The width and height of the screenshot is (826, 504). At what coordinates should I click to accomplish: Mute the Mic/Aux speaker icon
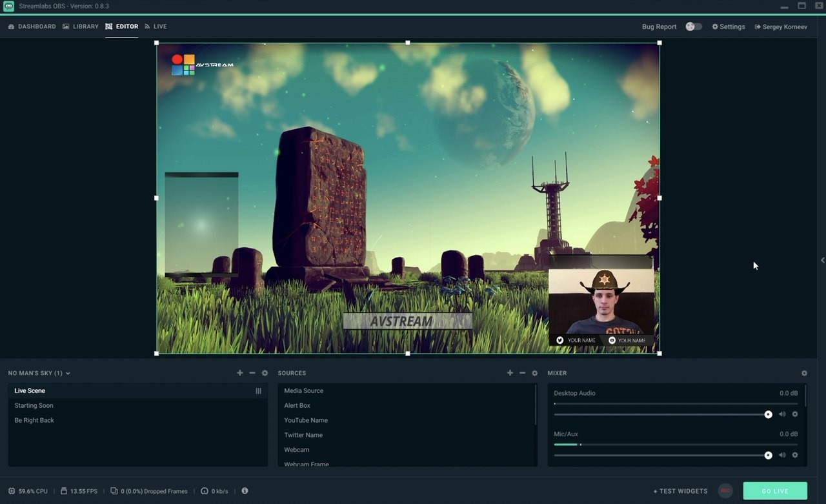click(782, 455)
